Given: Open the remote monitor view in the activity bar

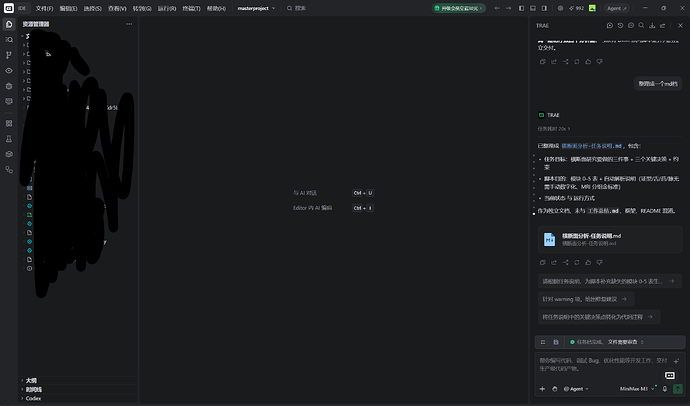Looking at the screenshot, I should point(9,101).
